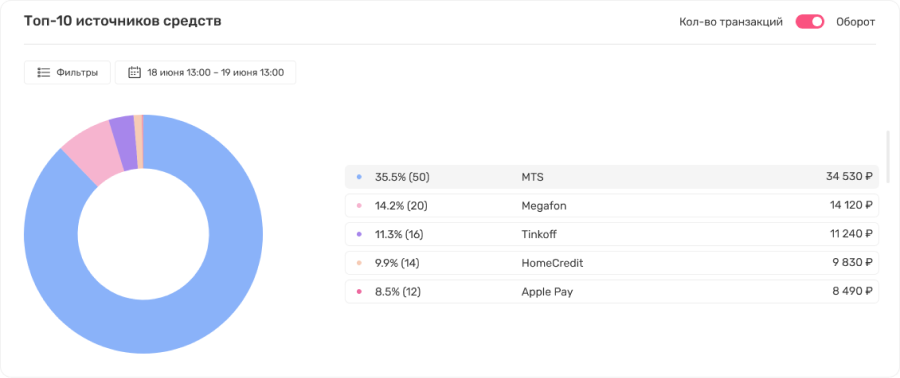Select the Megafon legend row
Screen dimensions: 900x378
point(611,205)
